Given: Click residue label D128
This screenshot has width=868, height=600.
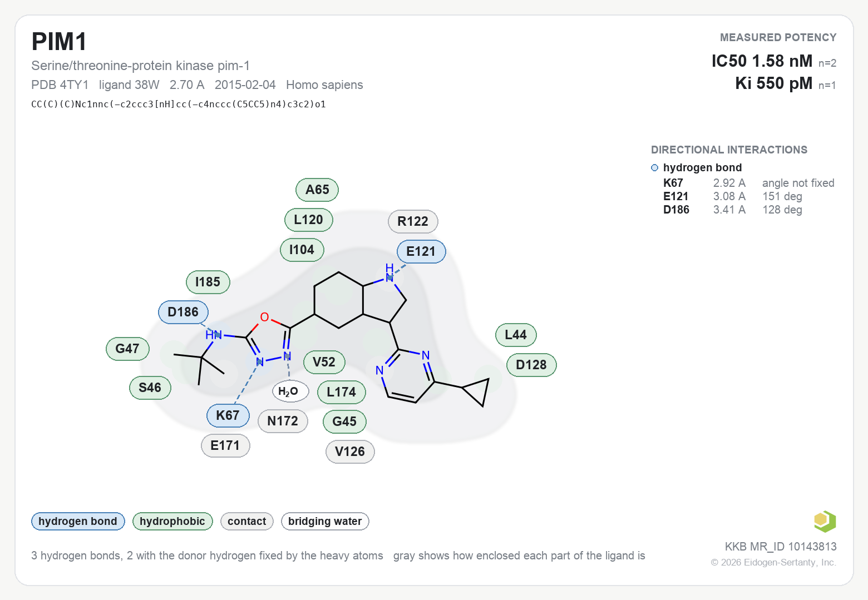Looking at the screenshot, I should click(x=531, y=365).
